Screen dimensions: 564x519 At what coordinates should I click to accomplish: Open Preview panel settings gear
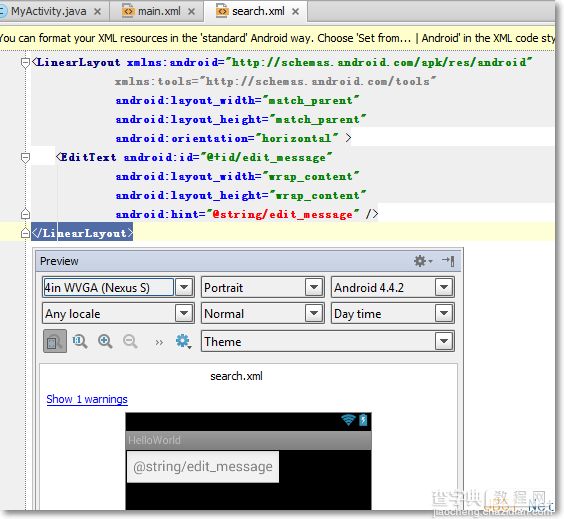tap(423, 261)
